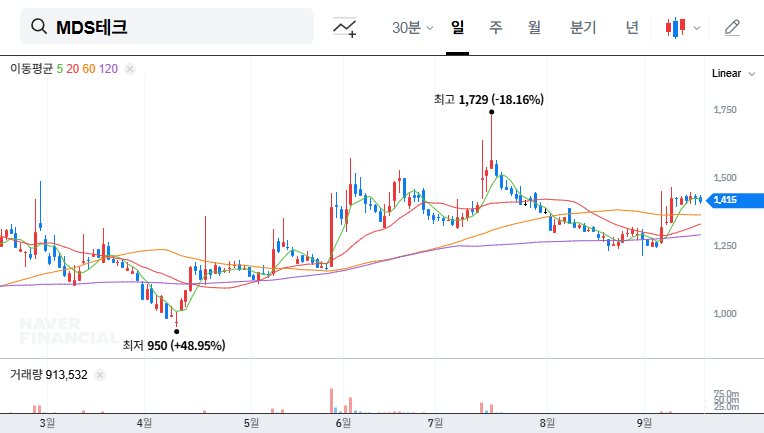Remove the 거래량 volume indicator
This screenshot has height=433, width=764.
click(100, 375)
